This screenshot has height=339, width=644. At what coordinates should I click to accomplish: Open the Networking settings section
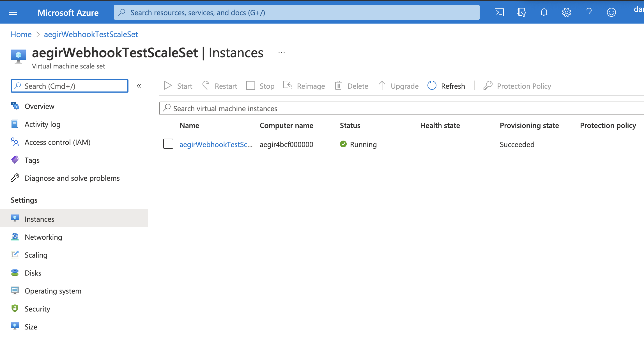pos(43,236)
